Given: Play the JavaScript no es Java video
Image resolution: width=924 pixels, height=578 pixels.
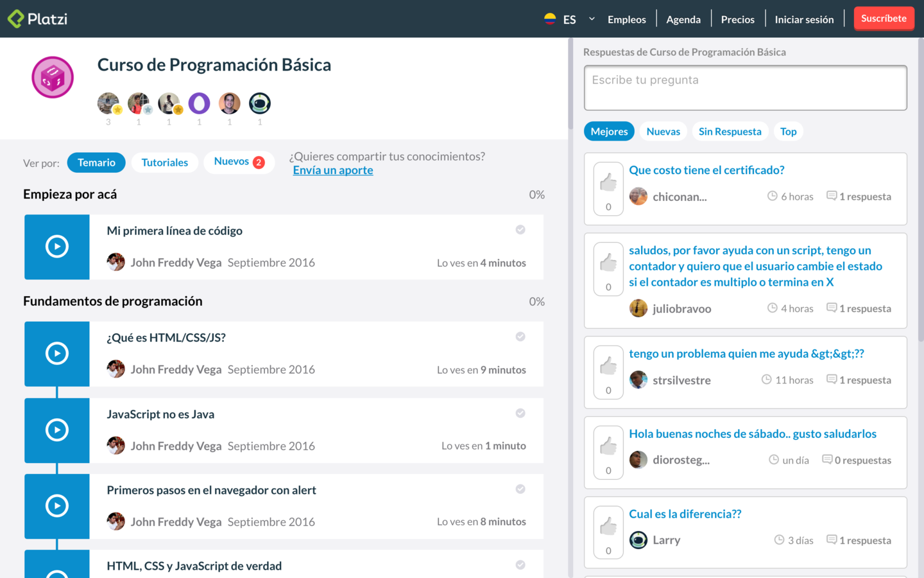Looking at the screenshot, I should click(57, 430).
